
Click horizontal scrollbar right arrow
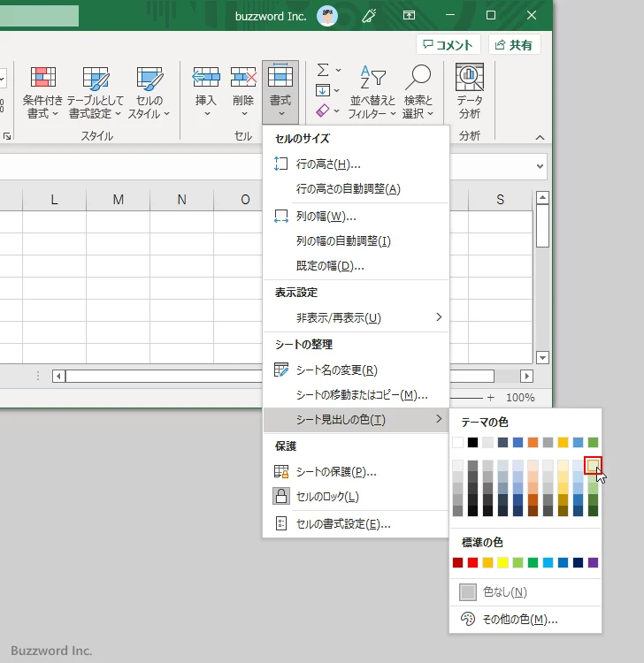527,376
